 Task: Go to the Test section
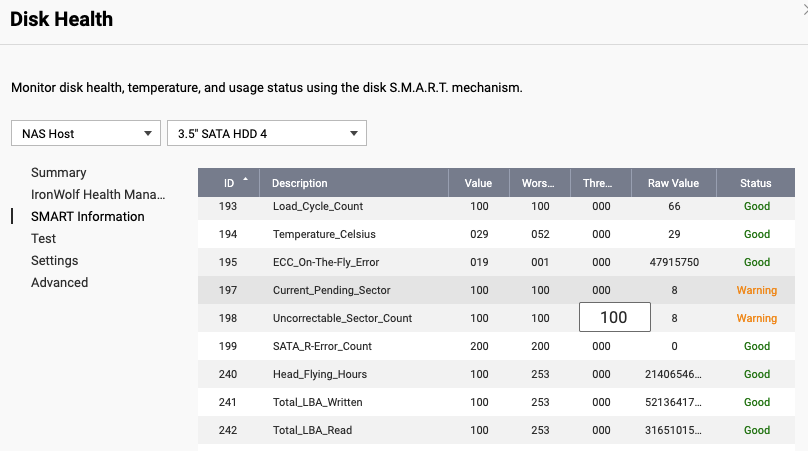(43, 239)
